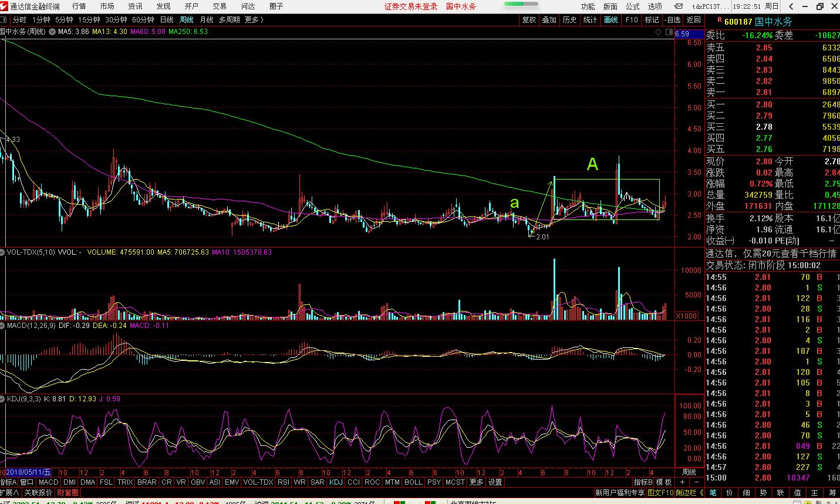Select the MACD indicator at the bottom bar
The width and height of the screenshot is (840, 504).
point(48,482)
